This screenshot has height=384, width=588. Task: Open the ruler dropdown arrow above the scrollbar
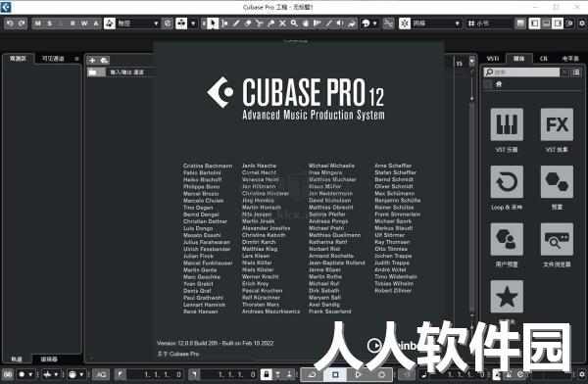[x=471, y=61]
